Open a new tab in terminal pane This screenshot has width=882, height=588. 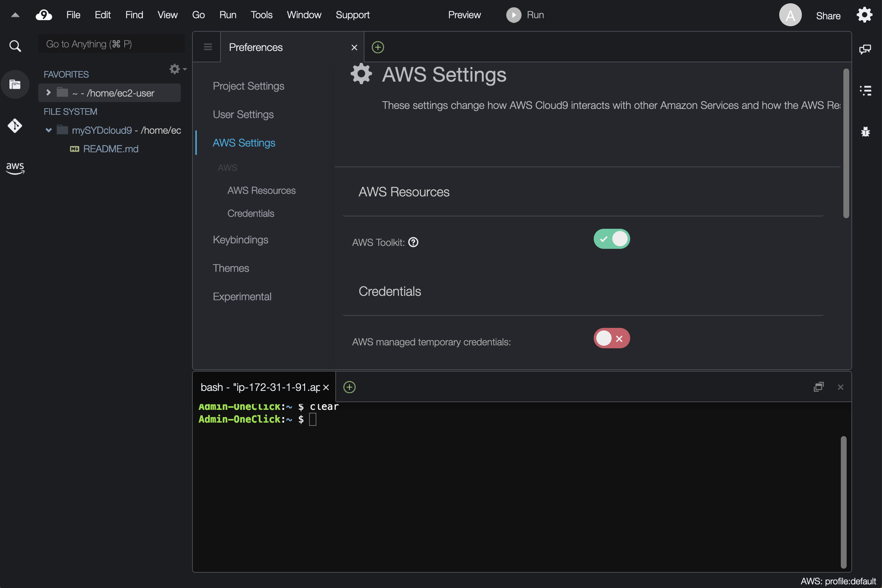tap(349, 387)
